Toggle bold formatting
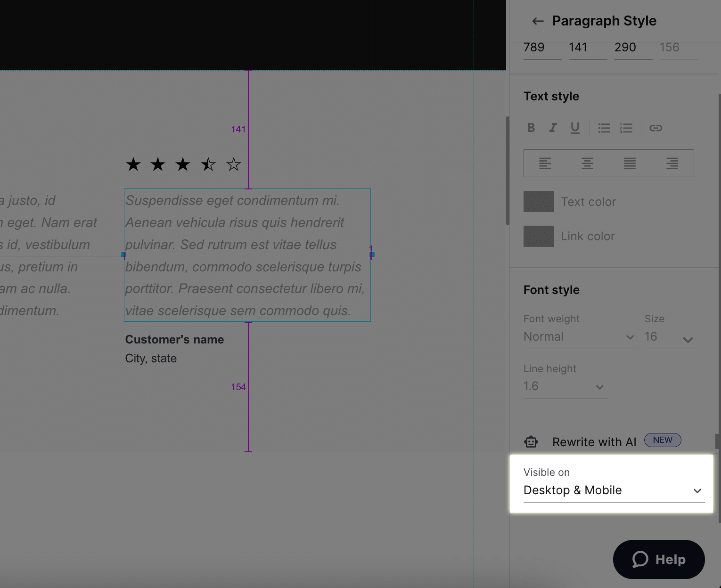This screenshot has width=721, height=588. tap(531, 128)
